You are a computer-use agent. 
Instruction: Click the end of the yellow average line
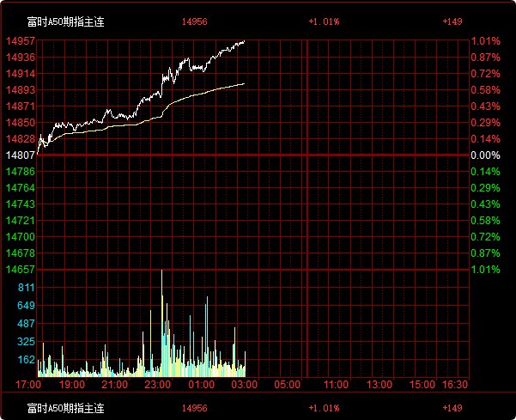pos(245,83)
